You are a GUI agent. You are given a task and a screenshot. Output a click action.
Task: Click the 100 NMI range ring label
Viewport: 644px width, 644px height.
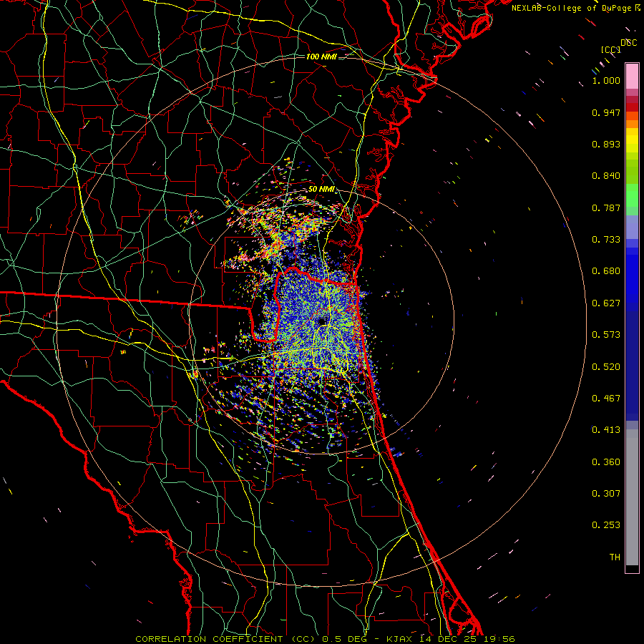coord(321,57)
